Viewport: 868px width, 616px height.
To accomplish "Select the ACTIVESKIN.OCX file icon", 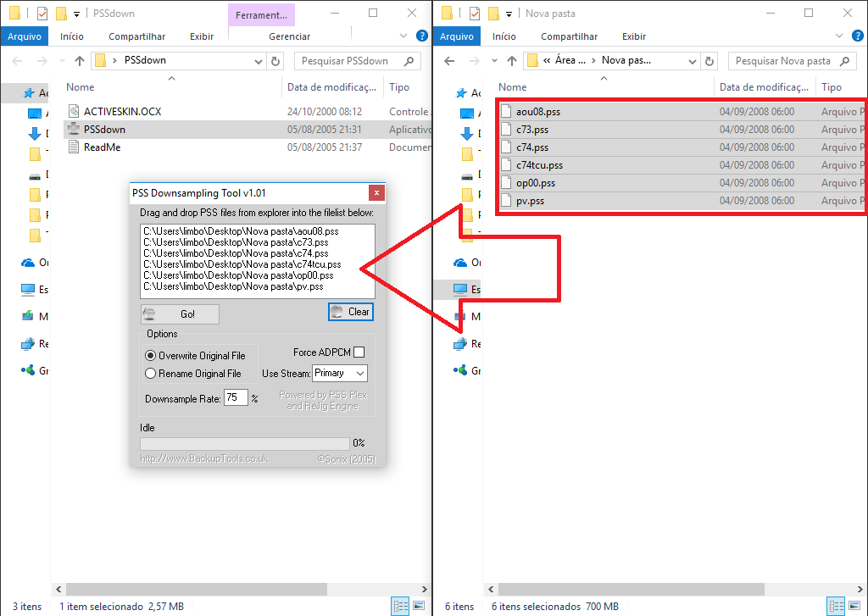I will (x=74, y=112).
